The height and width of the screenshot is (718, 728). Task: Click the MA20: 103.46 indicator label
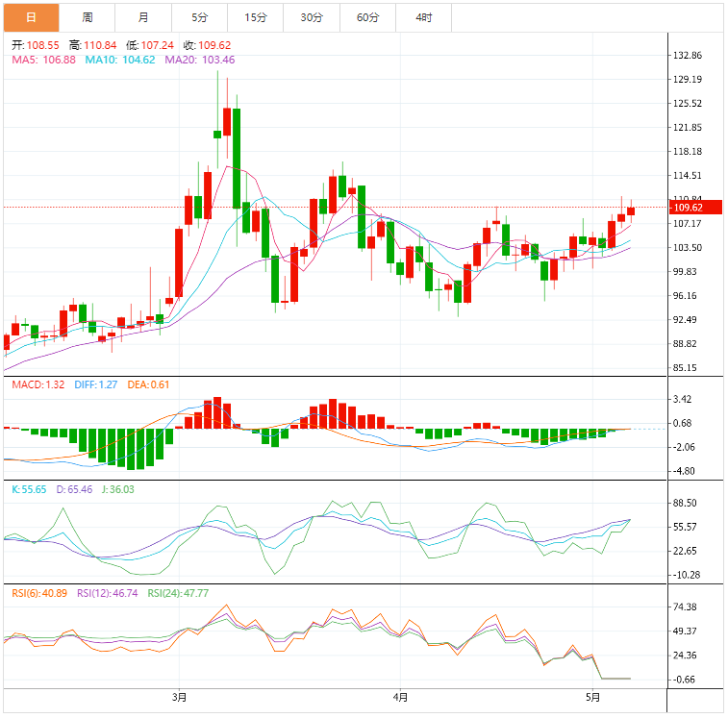[200, 60]
